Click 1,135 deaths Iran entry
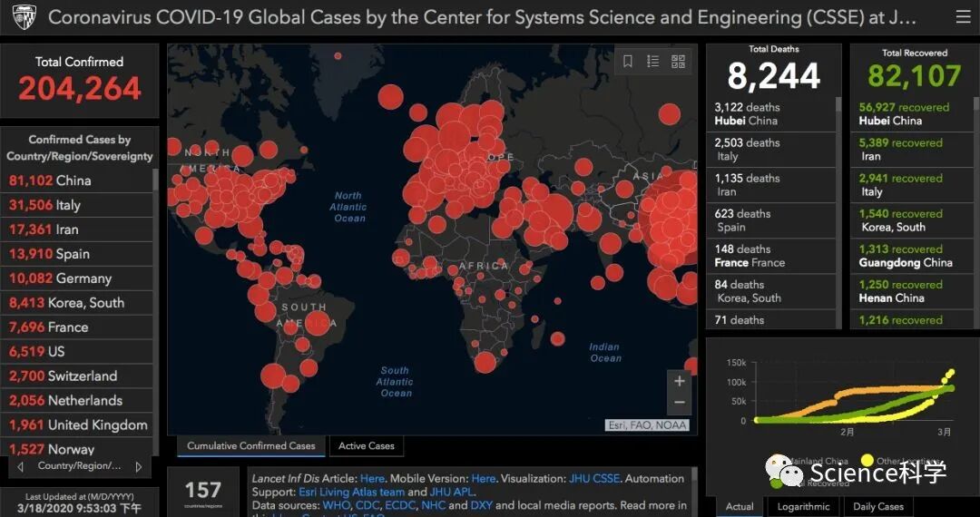Image resolution: width=980 pixels, height=517 pixels. point(771,185)
